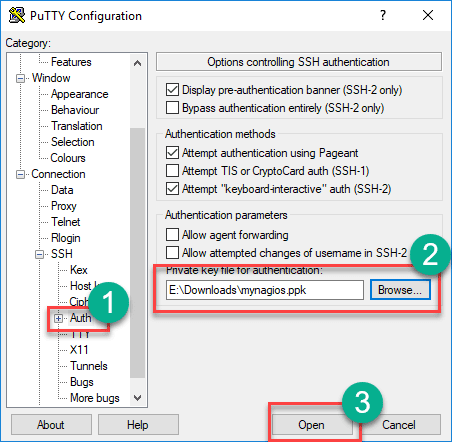Click Browse for private key file
Screen dimensions: 452x442
click(400, 290)
